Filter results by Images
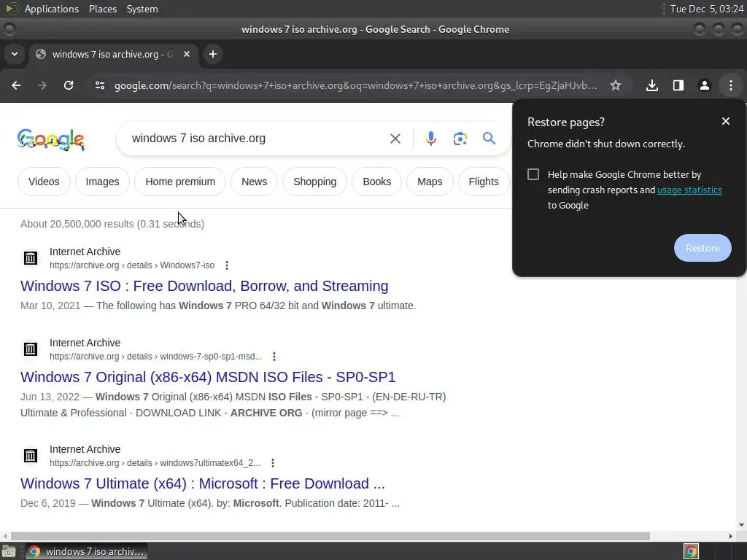Screen dimensions: 747x560 click(x=102, y=182)
